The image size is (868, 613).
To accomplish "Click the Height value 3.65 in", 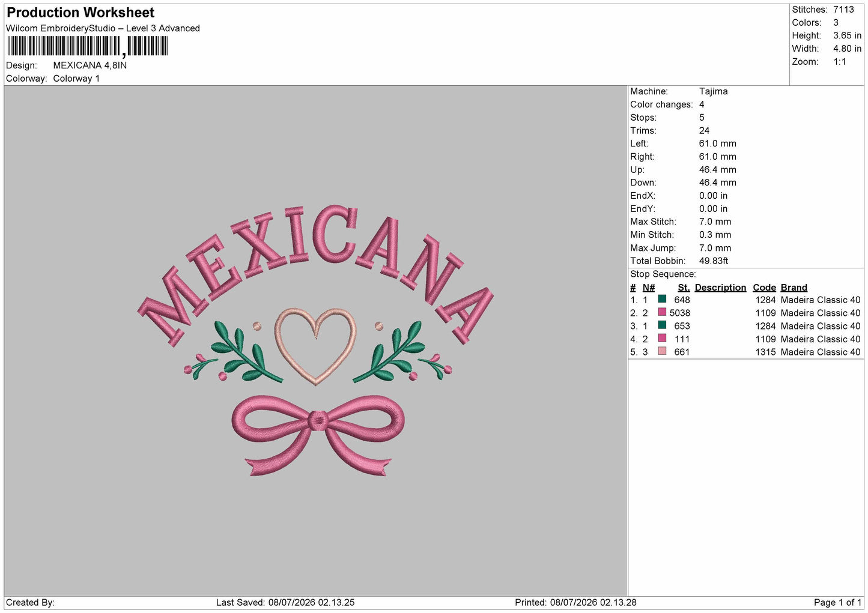I will tap(847, 35).
